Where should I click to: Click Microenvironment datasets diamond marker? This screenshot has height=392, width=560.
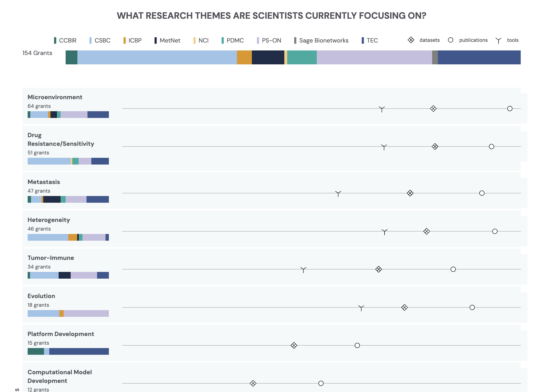click(433, 109)
